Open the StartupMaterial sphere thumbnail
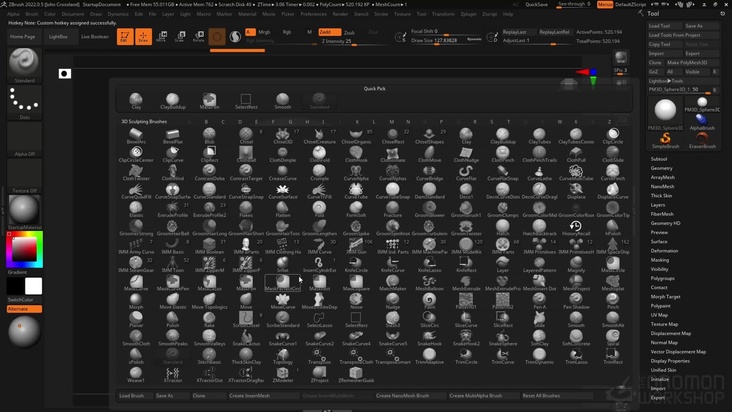Screen dimensions: 732x412 24,209
